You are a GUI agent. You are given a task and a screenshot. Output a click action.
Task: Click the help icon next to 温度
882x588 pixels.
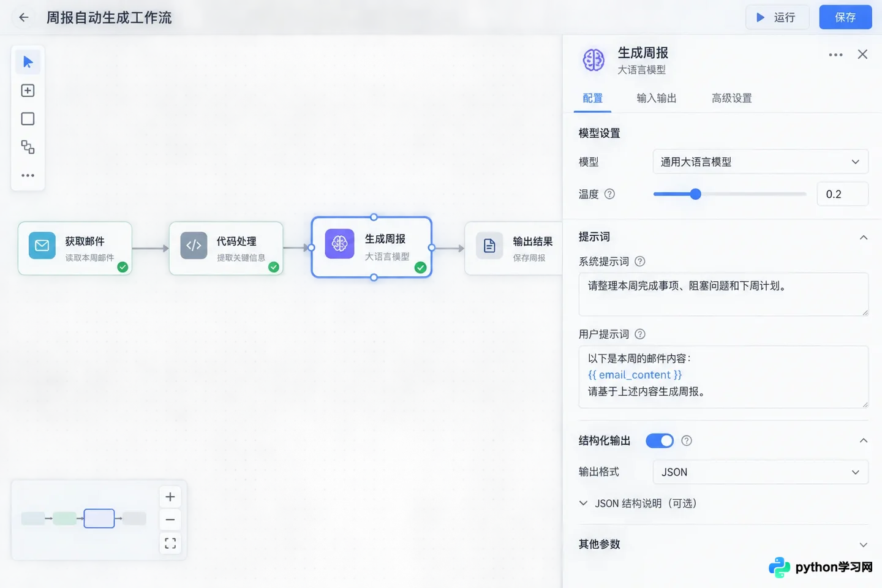pyautogui.click(x=609, y=194)
